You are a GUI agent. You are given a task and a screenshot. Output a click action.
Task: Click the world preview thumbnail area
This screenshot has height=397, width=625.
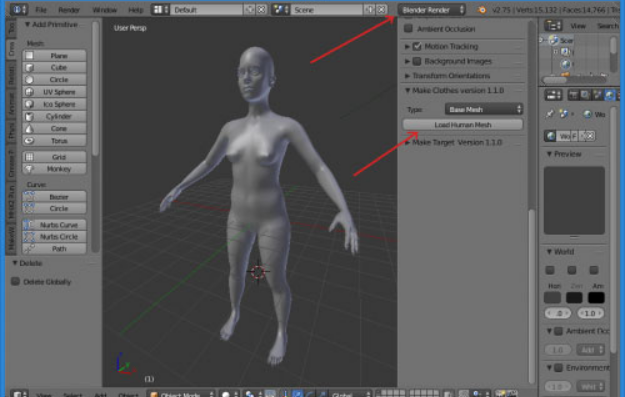(574, 200)
